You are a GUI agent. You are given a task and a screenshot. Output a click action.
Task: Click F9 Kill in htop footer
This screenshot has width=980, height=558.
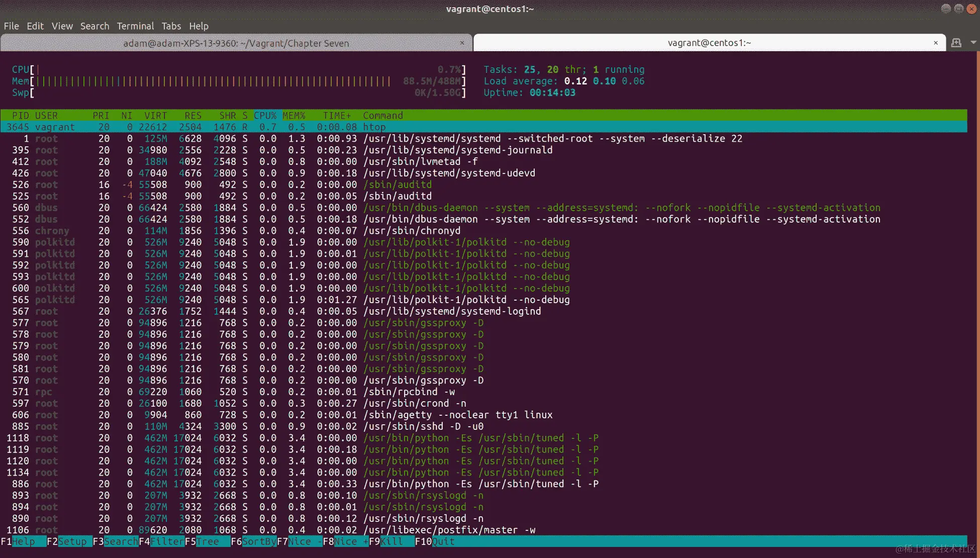click(391, 541)
